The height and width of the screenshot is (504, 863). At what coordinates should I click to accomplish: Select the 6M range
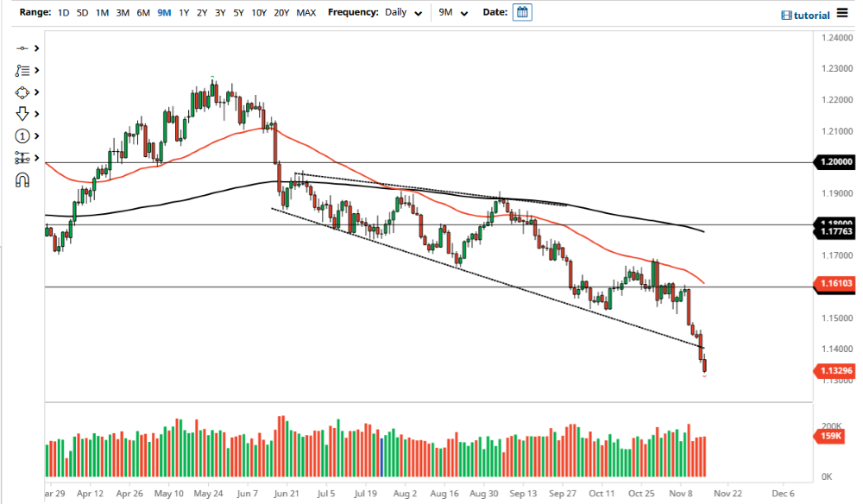pos(143,13)
